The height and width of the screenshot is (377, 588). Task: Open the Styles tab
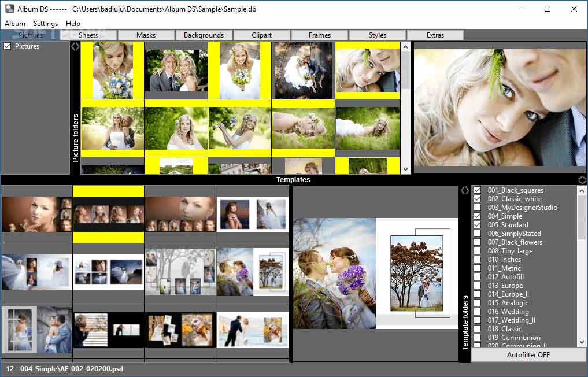[x=377, y=35]
